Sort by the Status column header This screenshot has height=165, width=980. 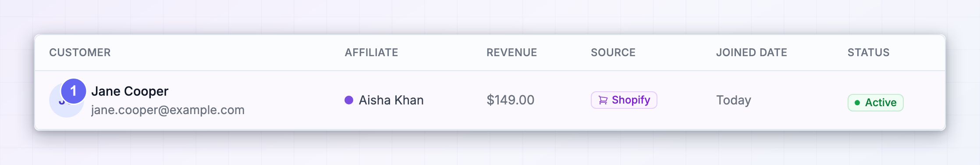(x=868, y=53)
